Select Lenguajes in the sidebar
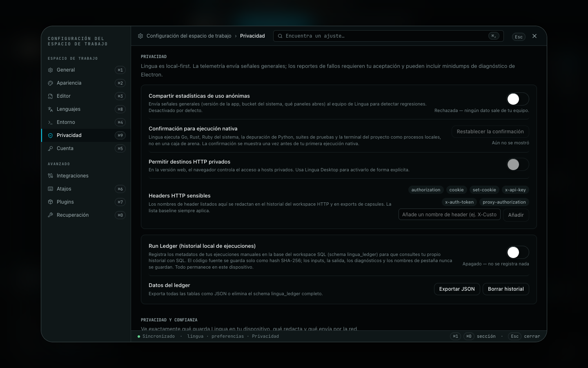Image resolution: width=588 pixels, height=368 pixels. click(x=86, y=109)
